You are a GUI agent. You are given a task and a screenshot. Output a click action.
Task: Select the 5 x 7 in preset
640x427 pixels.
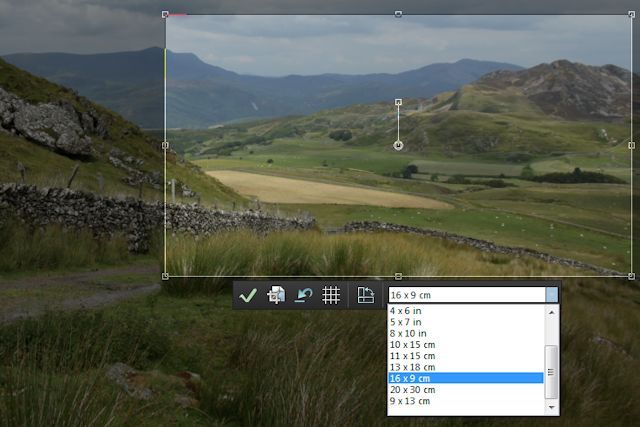coord(406,322)
